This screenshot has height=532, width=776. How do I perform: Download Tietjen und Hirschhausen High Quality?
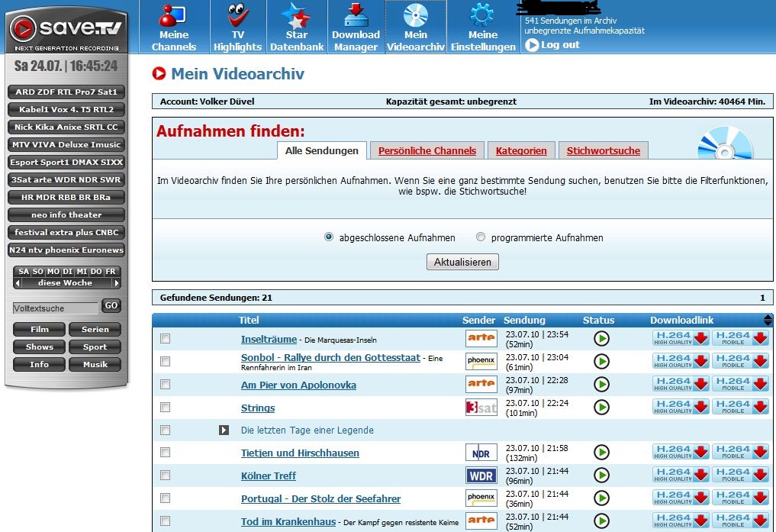coord(681,452)
